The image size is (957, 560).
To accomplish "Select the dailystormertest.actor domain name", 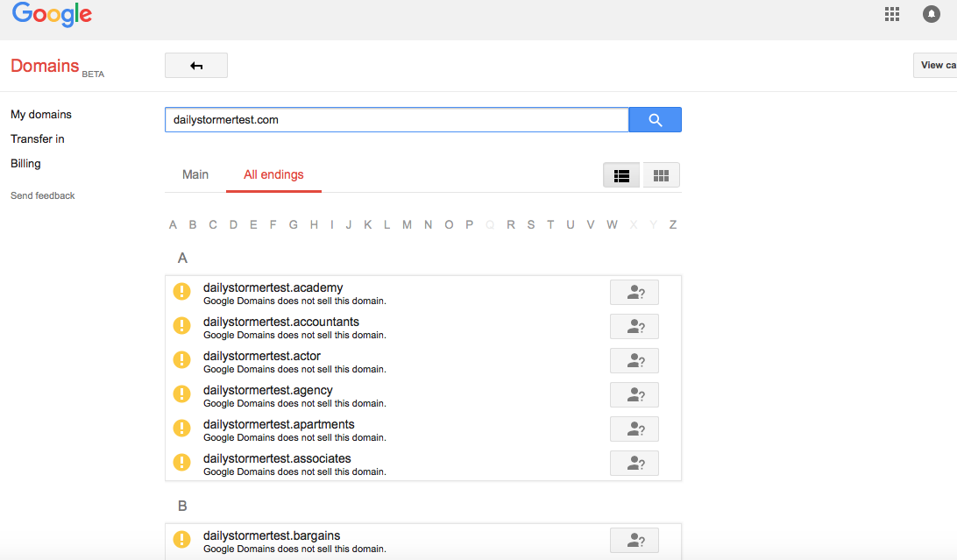I will pos(262,356).
